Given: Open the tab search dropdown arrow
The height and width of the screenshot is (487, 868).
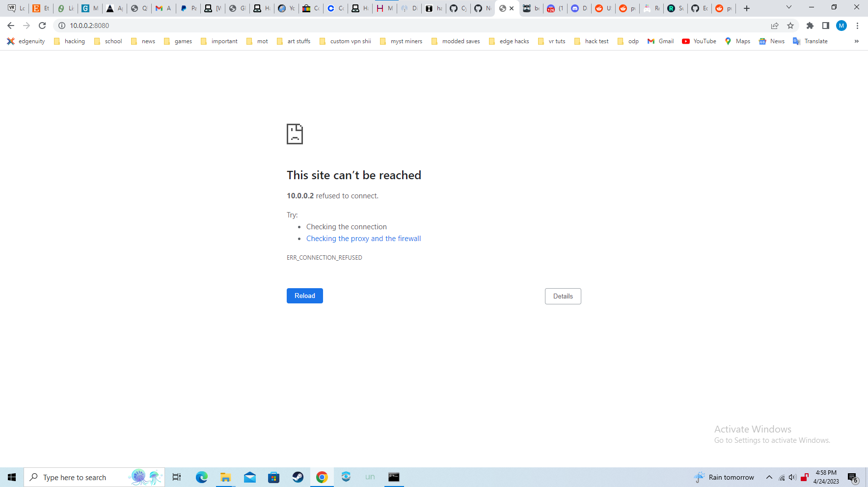Looking at the screenshot, I should coord(789,8).
